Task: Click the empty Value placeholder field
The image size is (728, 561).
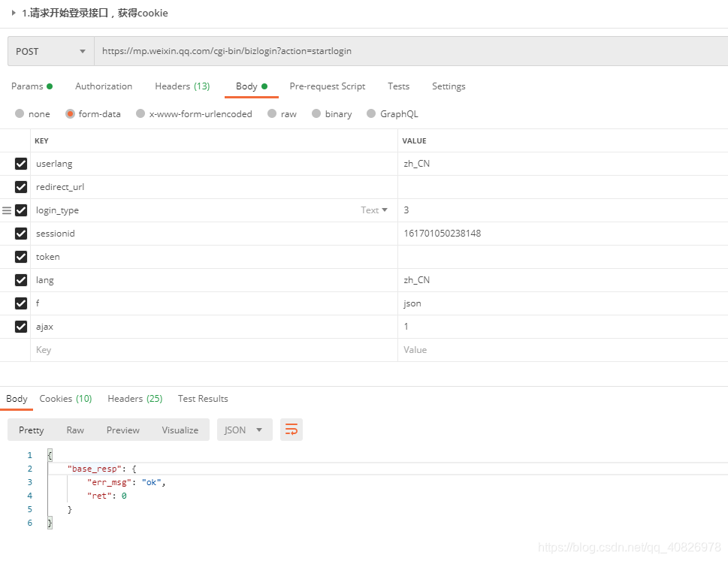Action: [563, 350]
